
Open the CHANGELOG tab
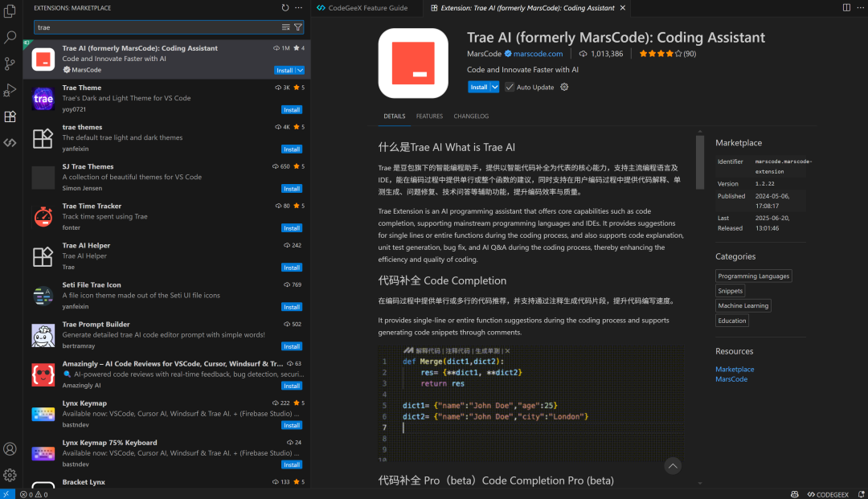click(x=471, y=117)
